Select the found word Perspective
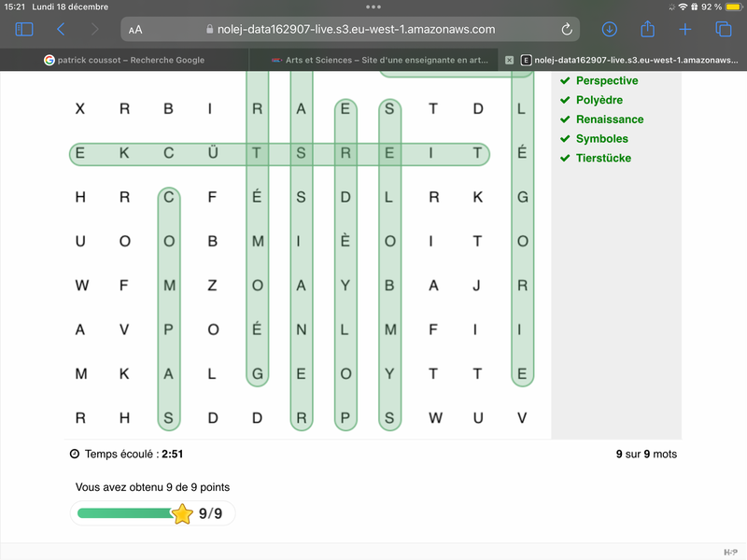Image resolution: width=747 pixels, height=560 pixels. pyautogui.click(x=607, y=81)
